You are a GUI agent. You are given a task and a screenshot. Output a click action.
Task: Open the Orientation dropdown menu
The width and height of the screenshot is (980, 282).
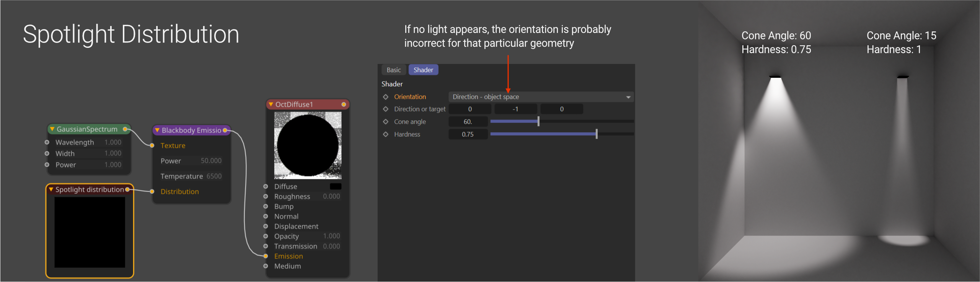540,97
